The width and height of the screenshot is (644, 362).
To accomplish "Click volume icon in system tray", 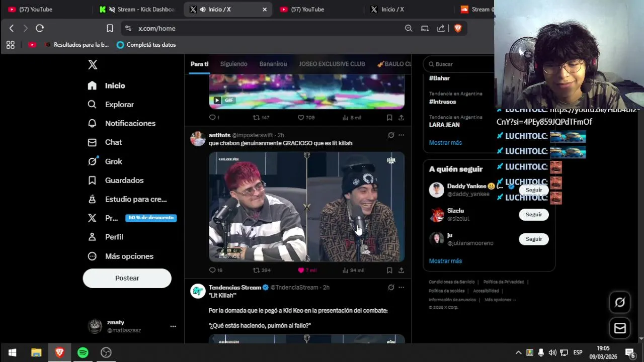I will (552, 352).
